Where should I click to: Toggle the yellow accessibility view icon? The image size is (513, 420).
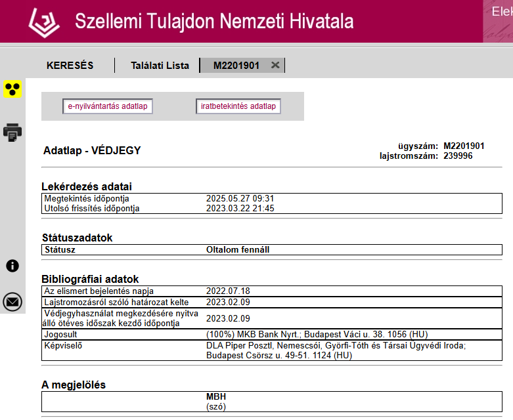tap(12, 89)
